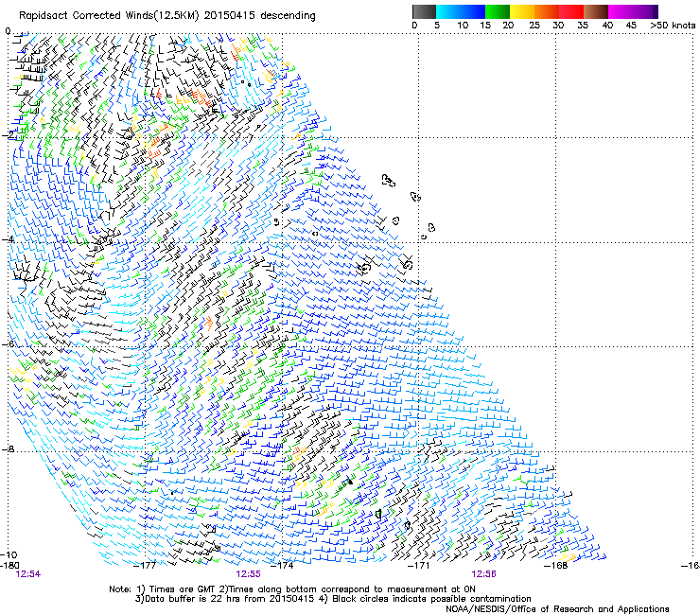This screenshot has width=700, height=615.
Task: Click the '-4' latitude axis label
Action: 8,239
